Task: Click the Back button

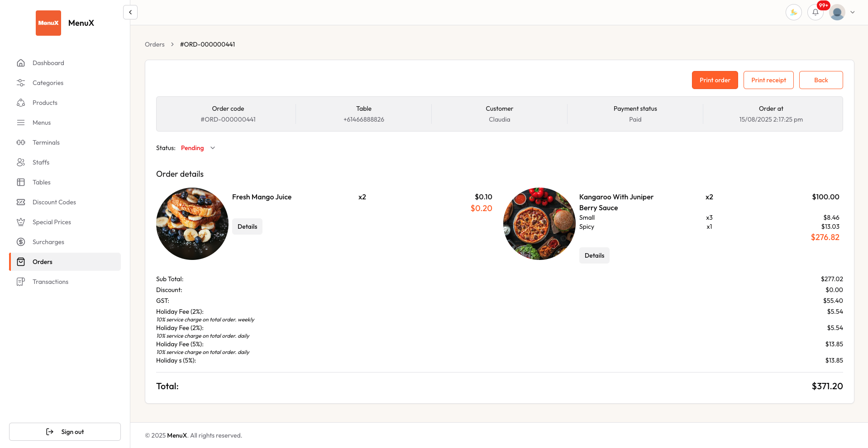Action: (821, 80)
